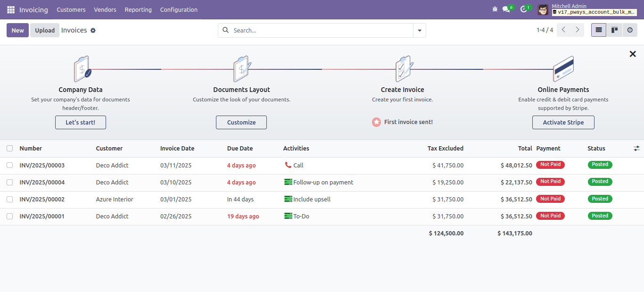
Task: Click the 19 days ago due date
Action: pos(243,216)
